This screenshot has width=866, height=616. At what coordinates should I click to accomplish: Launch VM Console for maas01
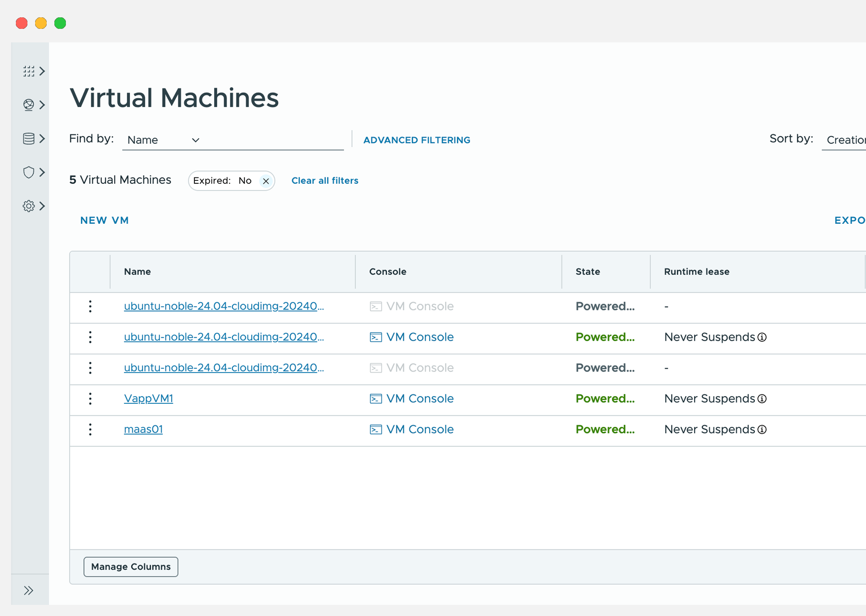click(x=412, y=429)
